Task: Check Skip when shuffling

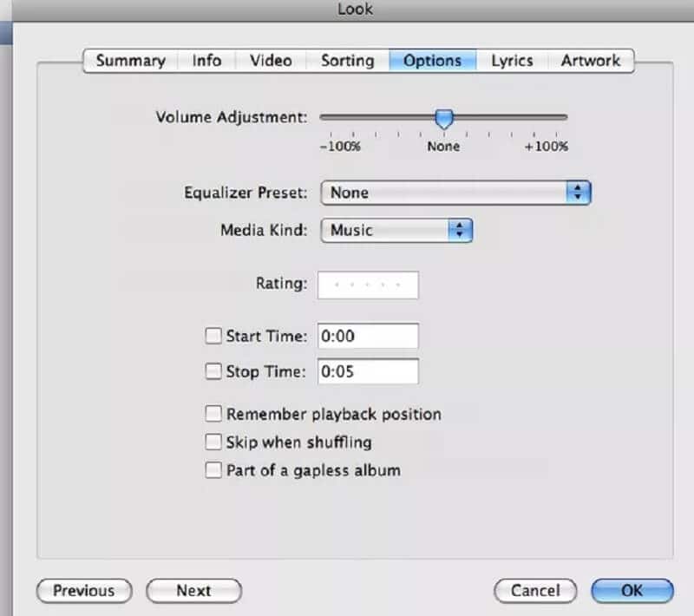Action: coord(213,442)
